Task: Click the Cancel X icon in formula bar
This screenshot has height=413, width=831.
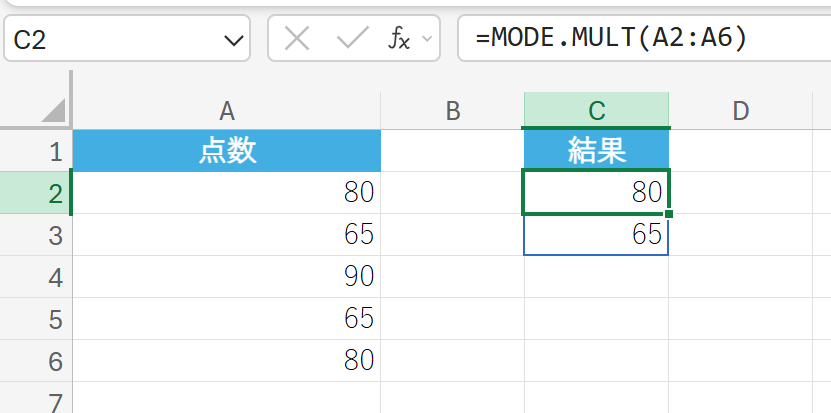Action: point(297,39)
